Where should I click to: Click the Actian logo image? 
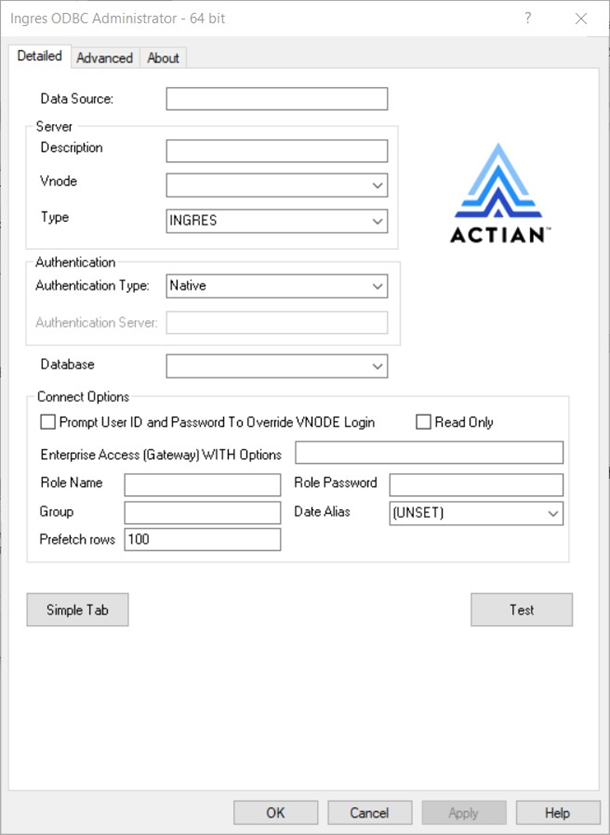click(x=499, y=193)
